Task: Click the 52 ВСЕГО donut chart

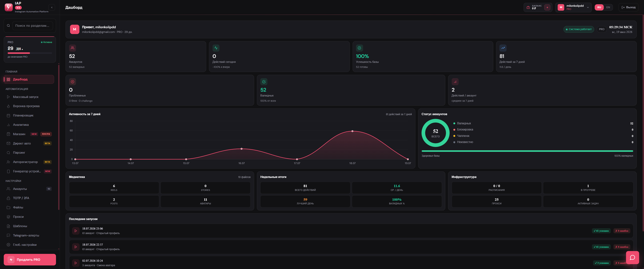Action: click(x=435, y=133)
